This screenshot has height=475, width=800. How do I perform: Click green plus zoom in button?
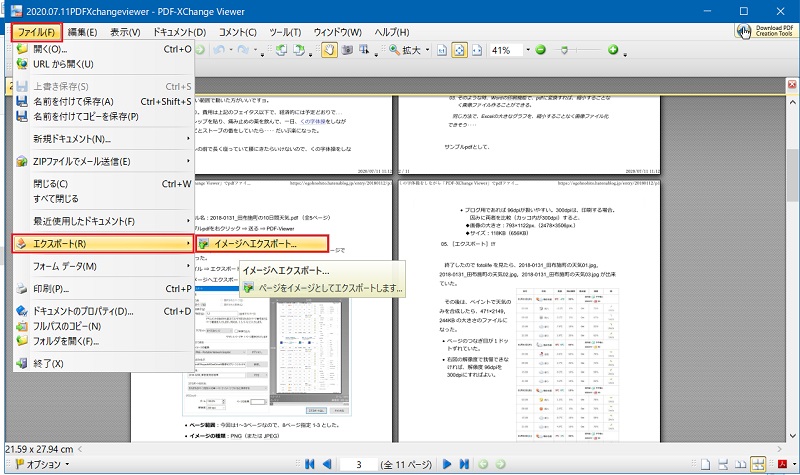tap(613, 49)
